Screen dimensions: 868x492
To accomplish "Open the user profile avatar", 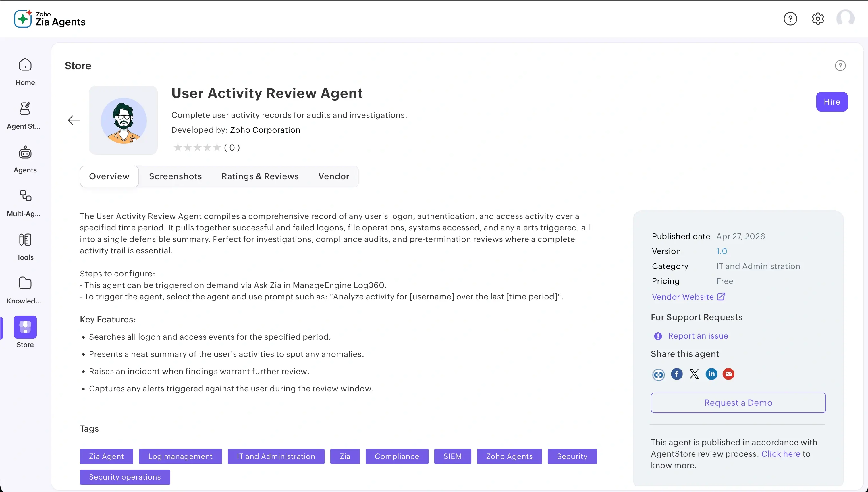I will pyautogui.click(x=845, y=19).
